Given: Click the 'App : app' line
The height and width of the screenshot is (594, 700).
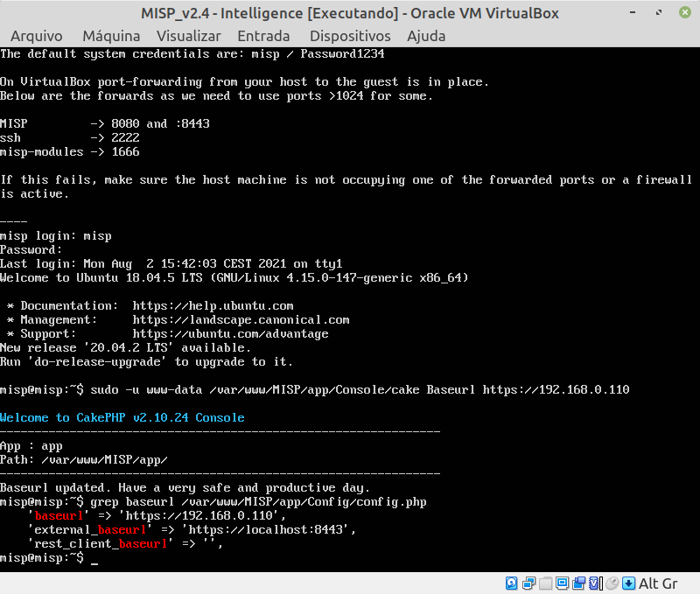Looking at the screenshot, I should click(x=31, y=446).
